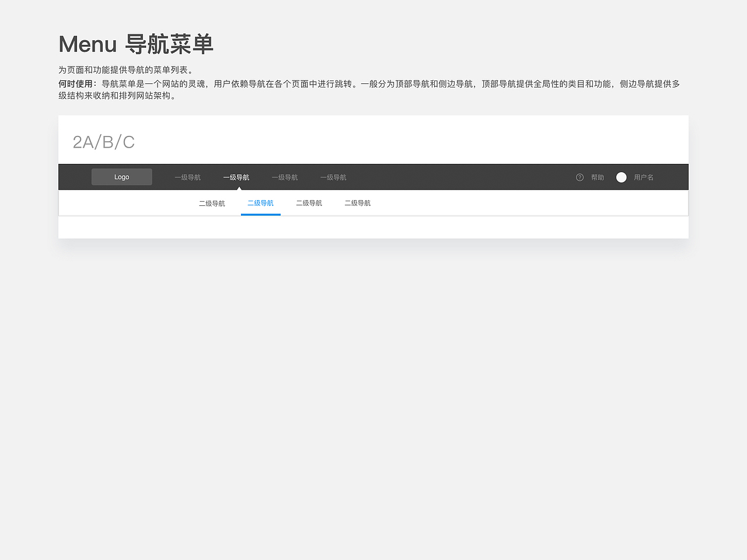Click the dark top navigation bar background
The image size is (747, 560).
[x=467, y=177]
